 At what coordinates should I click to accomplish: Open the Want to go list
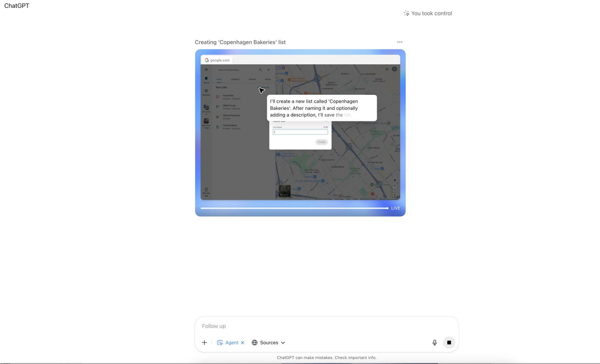(243, 107)
